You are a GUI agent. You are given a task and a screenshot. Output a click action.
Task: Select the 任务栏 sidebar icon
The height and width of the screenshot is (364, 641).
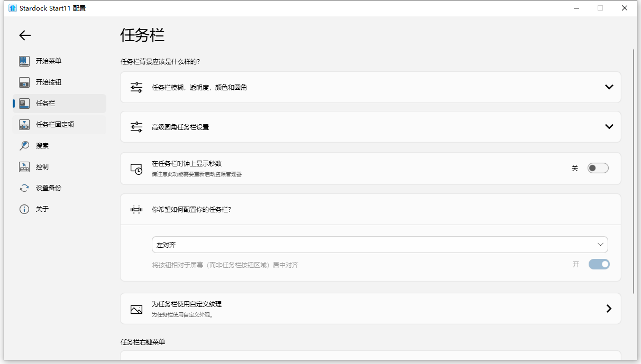click(x=24, y=103)
